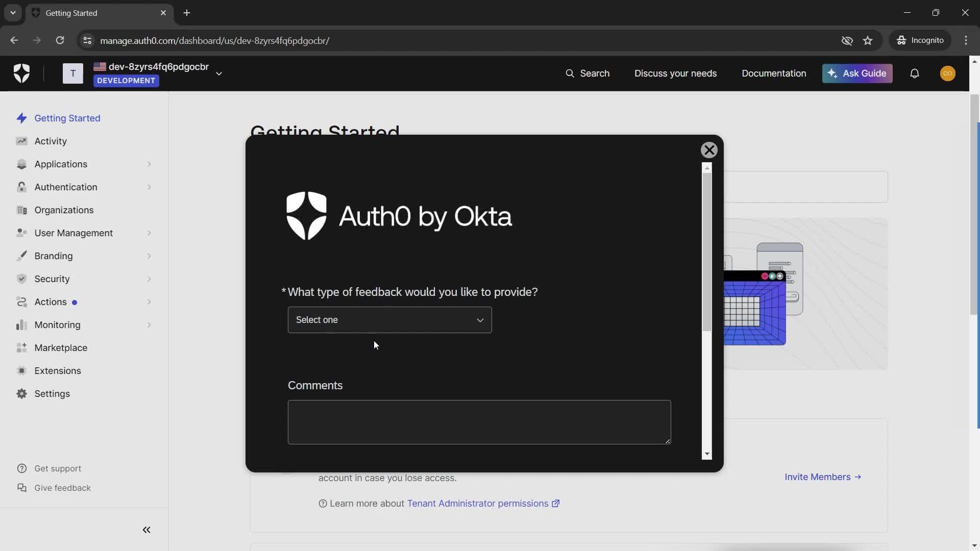Click the Security shield check icon

[21, 279]
